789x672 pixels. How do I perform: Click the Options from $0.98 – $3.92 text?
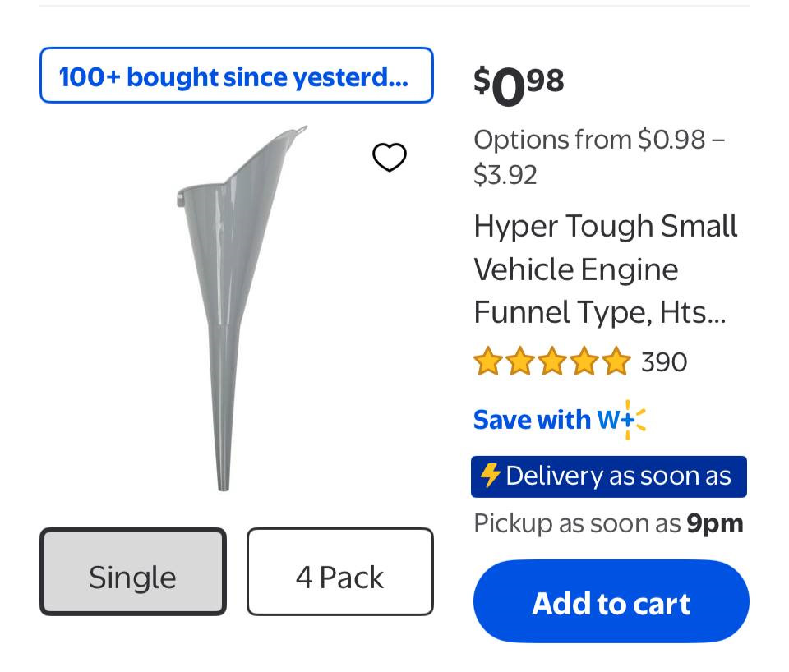point(598,157)
